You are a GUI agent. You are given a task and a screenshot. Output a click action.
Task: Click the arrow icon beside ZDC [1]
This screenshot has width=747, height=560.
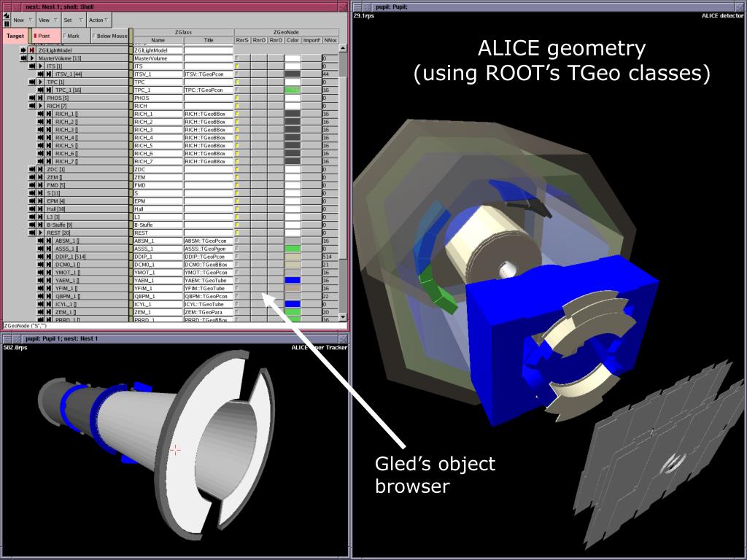coord(32,169)
